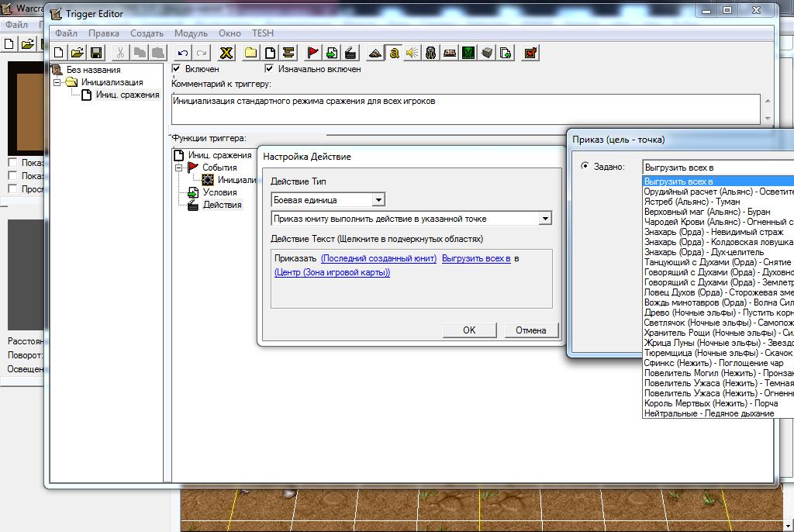
Task: Click the Save floppy disk icon
Action: tap(95, 53)
